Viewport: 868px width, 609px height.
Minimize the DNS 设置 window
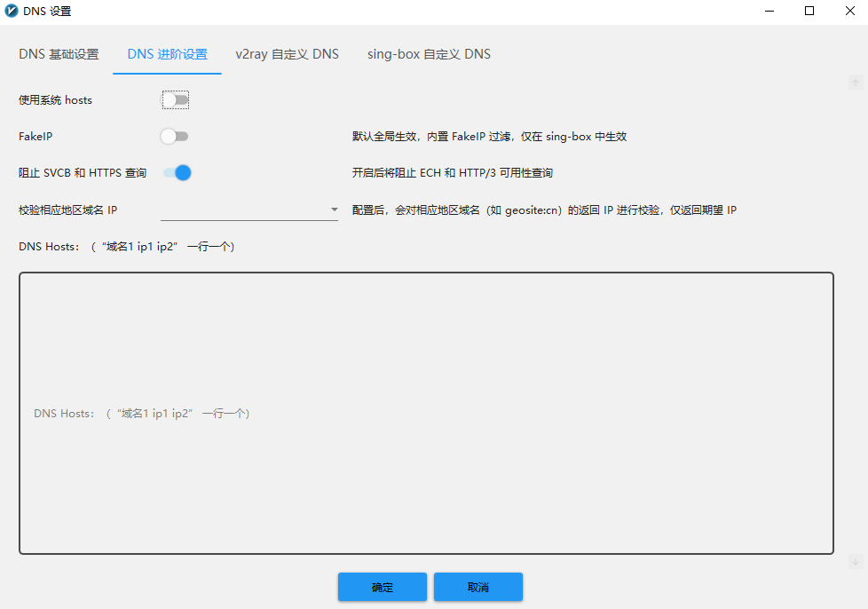click(x=769, y=11)
